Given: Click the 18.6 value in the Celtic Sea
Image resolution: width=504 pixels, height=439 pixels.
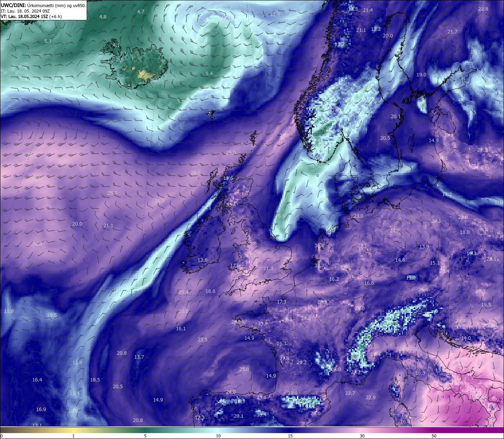Looking at the screenshot, I should pos(210,291).
